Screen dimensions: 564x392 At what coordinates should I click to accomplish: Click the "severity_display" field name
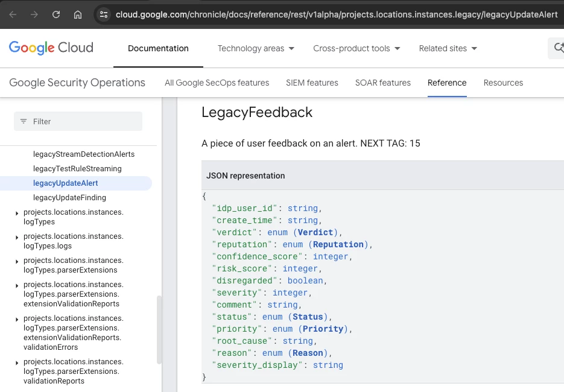coord(257,365)
